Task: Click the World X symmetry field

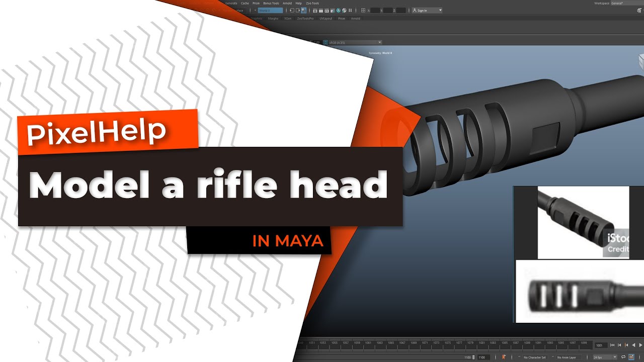Action: pyautogui.click(x=270, y=11)
